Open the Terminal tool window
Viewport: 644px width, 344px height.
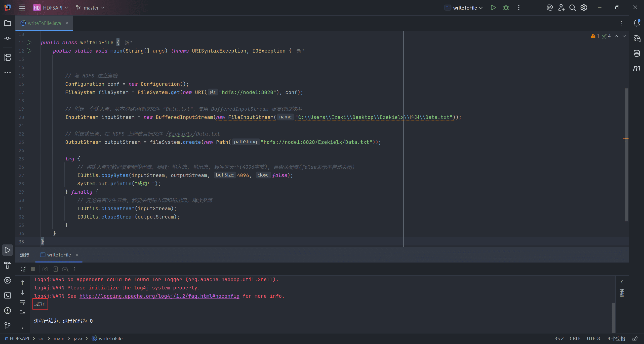(8, 295)
